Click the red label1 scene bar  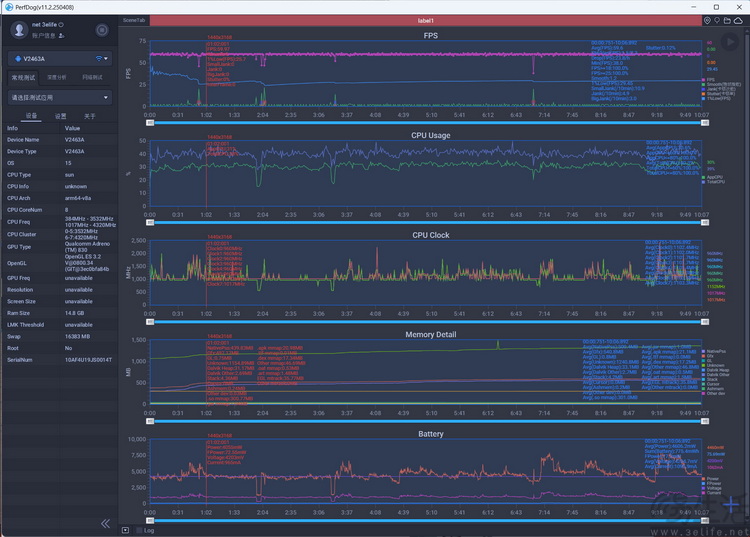tap(425, 21)
